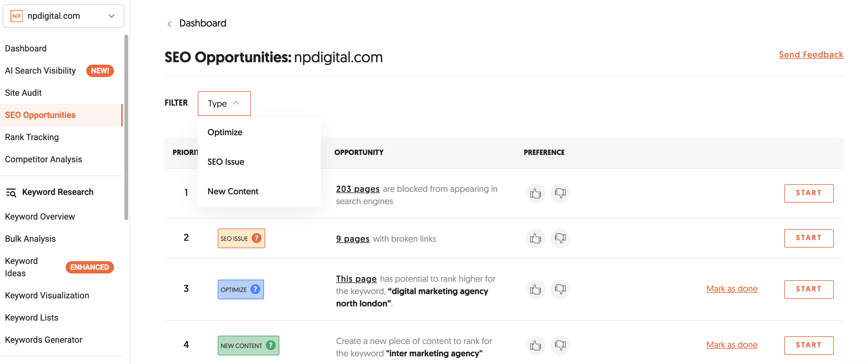Open Keywords Generator
868x364 pixels.
(43, 340)
